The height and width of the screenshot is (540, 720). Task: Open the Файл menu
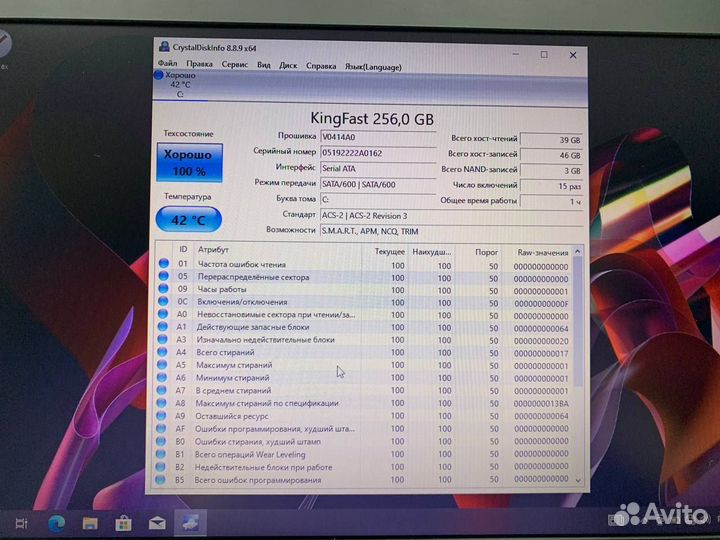tap(167, 66)
